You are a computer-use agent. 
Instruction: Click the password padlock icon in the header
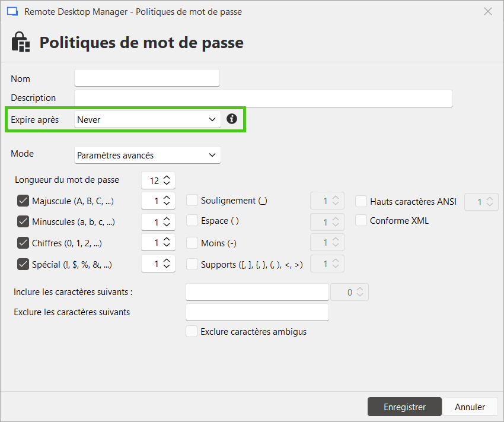tap(20, 42)
